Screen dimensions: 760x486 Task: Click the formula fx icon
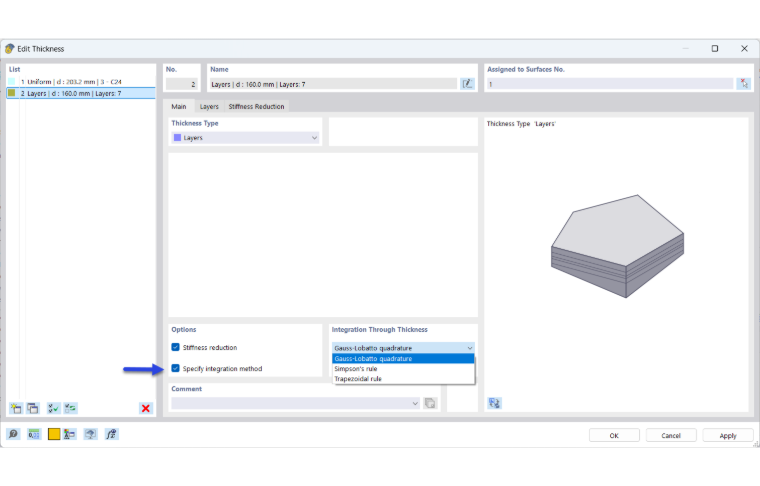(x=111, y=434)
